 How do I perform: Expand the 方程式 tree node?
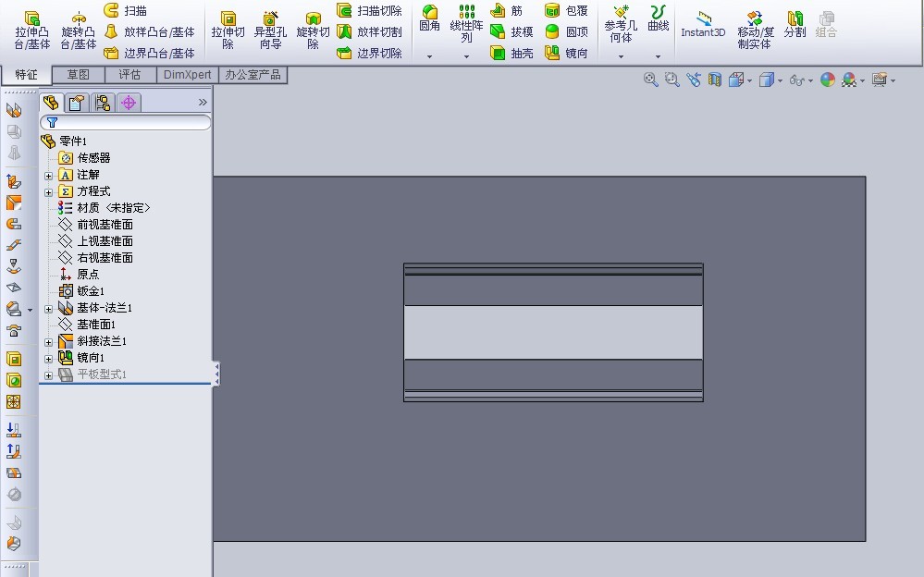click(x=48, y=192)
